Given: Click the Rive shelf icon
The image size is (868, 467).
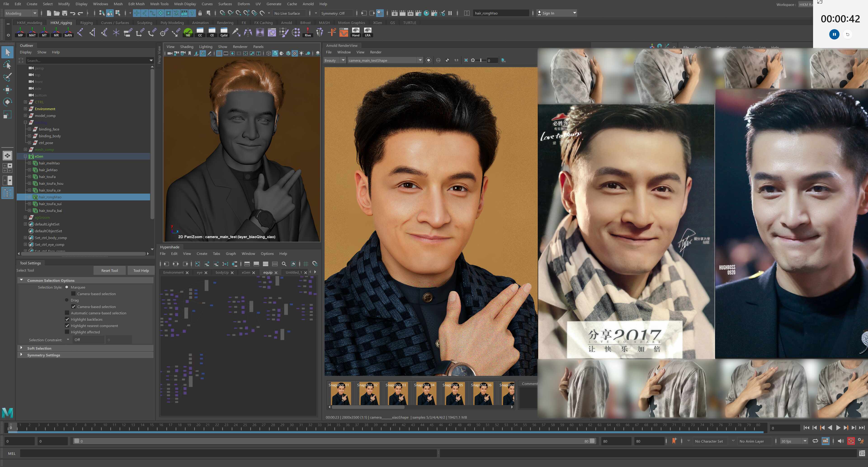Looking at the screenshot, I should click(x=308, y=32).
